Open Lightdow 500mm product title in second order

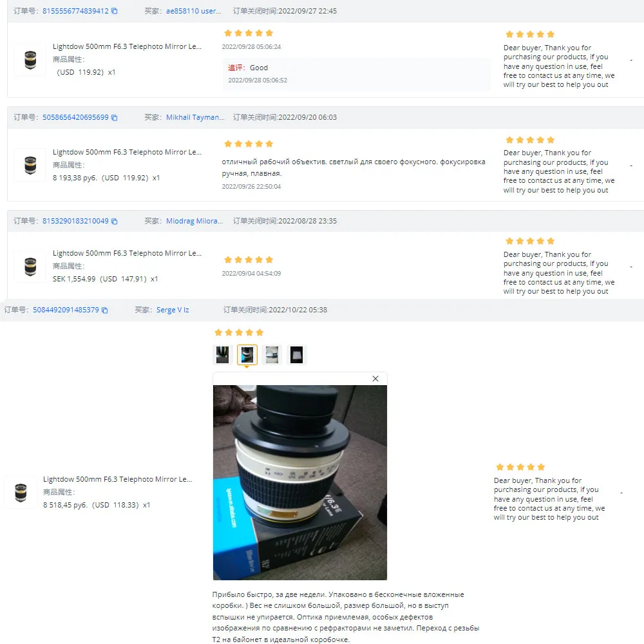click(127, 153)
